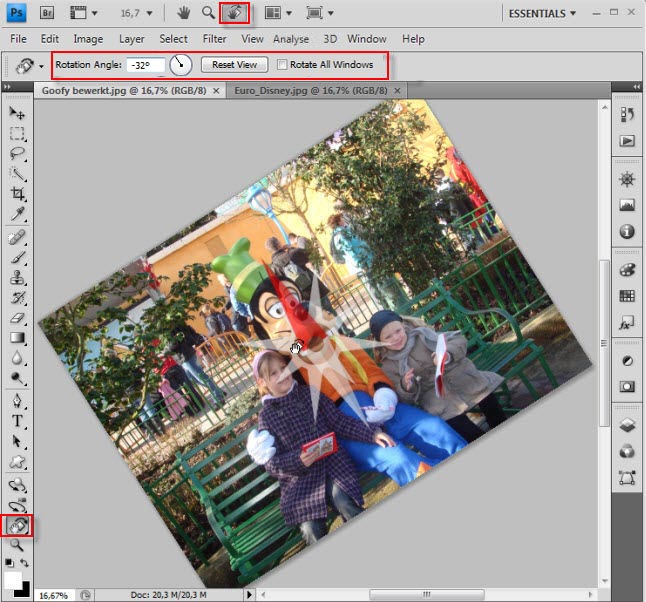Select the Path Selection tool
Image resolution: width=646 pixels, height=602 pixels.
17,441
